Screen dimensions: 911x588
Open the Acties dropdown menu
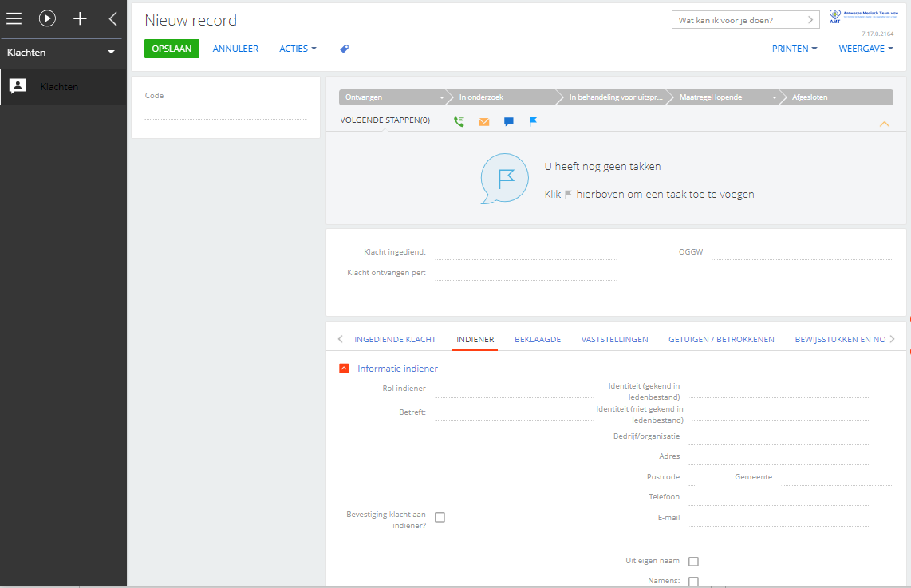tap(298, 49)
